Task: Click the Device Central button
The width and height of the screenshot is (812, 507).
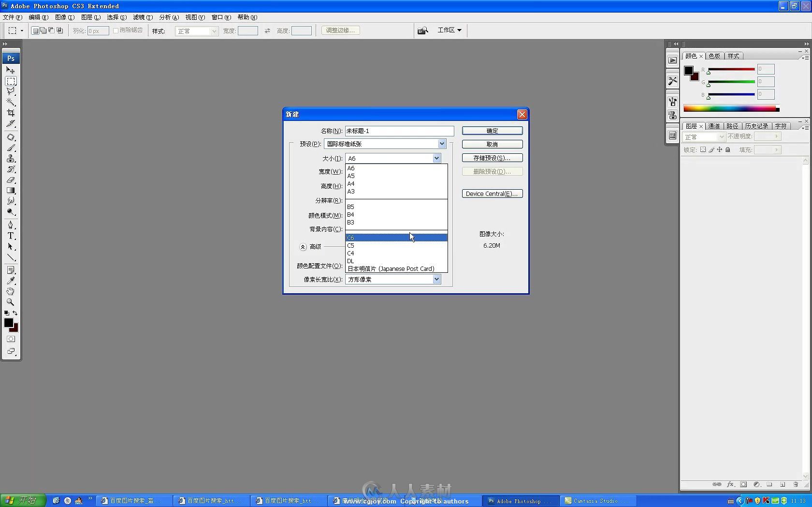Action: (x=492, y=194)
